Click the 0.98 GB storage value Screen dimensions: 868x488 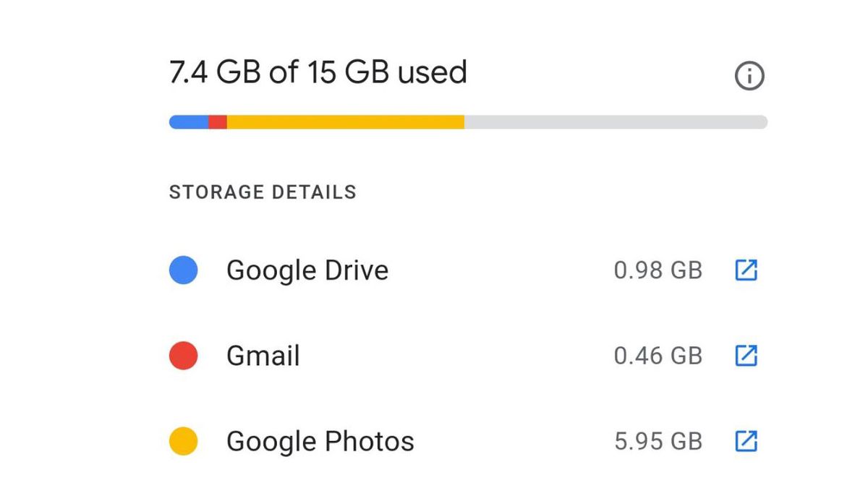coord(658,270)
